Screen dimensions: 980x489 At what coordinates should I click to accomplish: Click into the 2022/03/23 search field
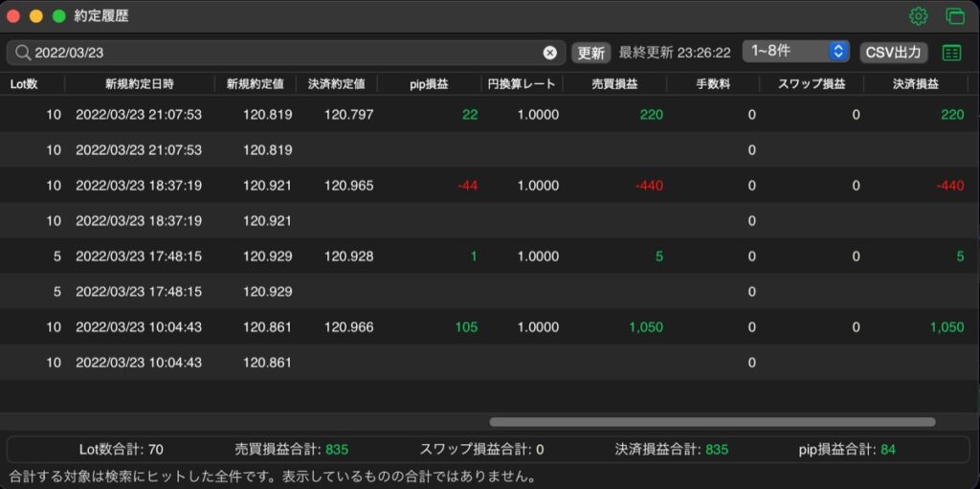coord(285,54)
